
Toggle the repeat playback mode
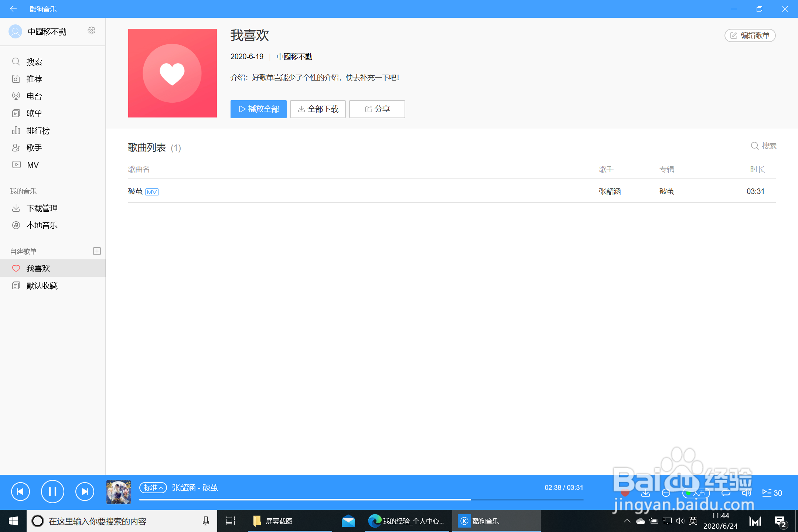(726, 492)
